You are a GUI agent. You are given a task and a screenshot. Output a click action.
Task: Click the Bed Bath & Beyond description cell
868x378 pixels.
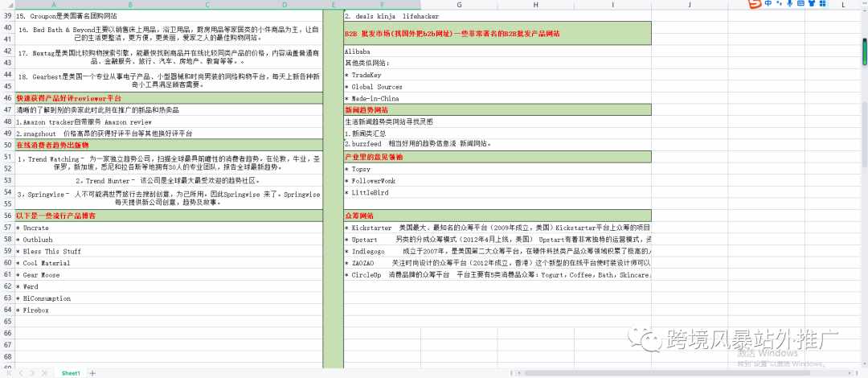point(169,34)
